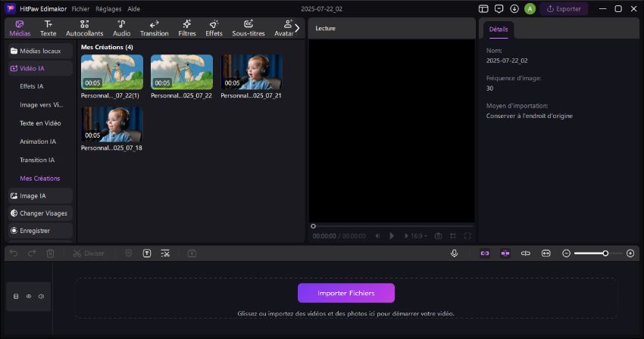Step forward one frame in preview
This screenshot has width=644, height=339.
click(x=406, y=236)
